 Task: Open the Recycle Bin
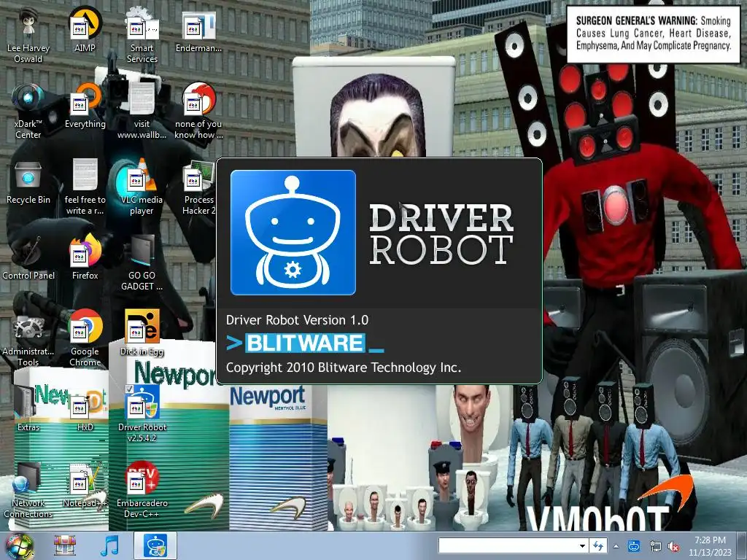pos(28,182)
